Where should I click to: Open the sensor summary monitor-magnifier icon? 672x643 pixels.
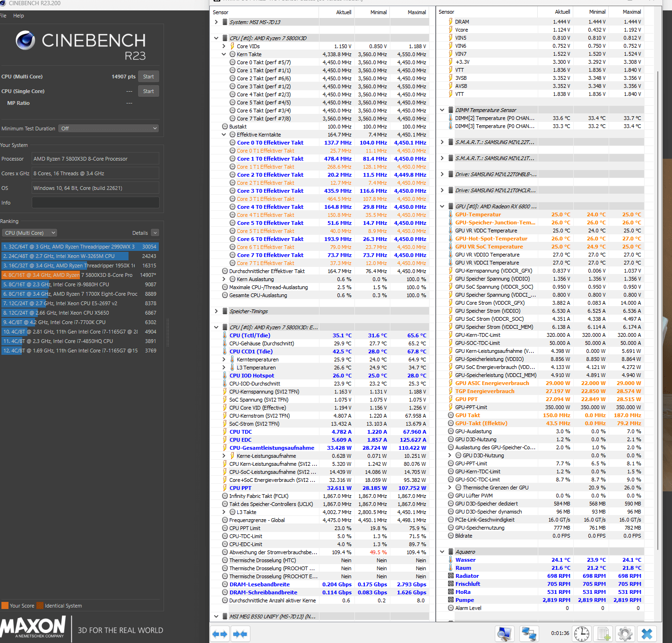(505, 634)
